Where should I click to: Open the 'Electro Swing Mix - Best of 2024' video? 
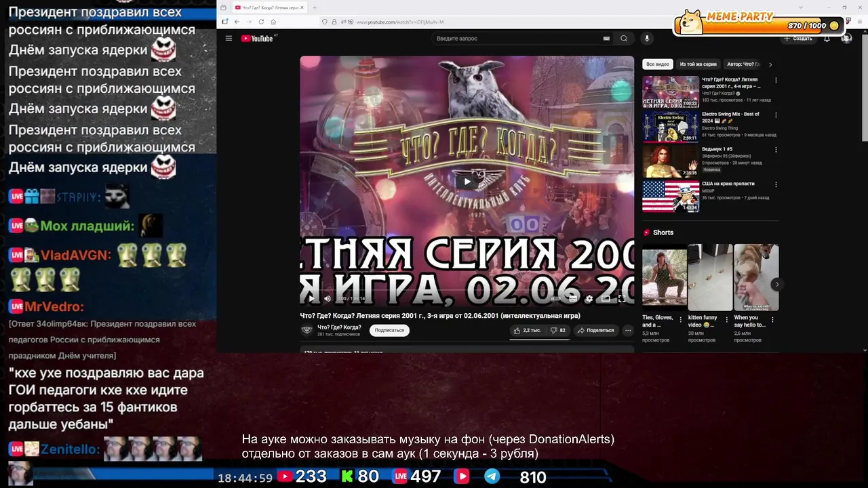(671, 127)
